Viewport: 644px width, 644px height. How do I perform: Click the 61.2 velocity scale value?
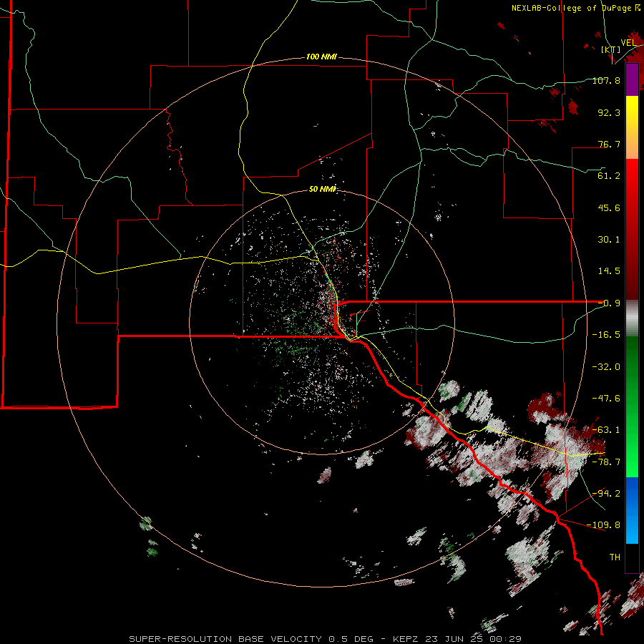[609, 176]
